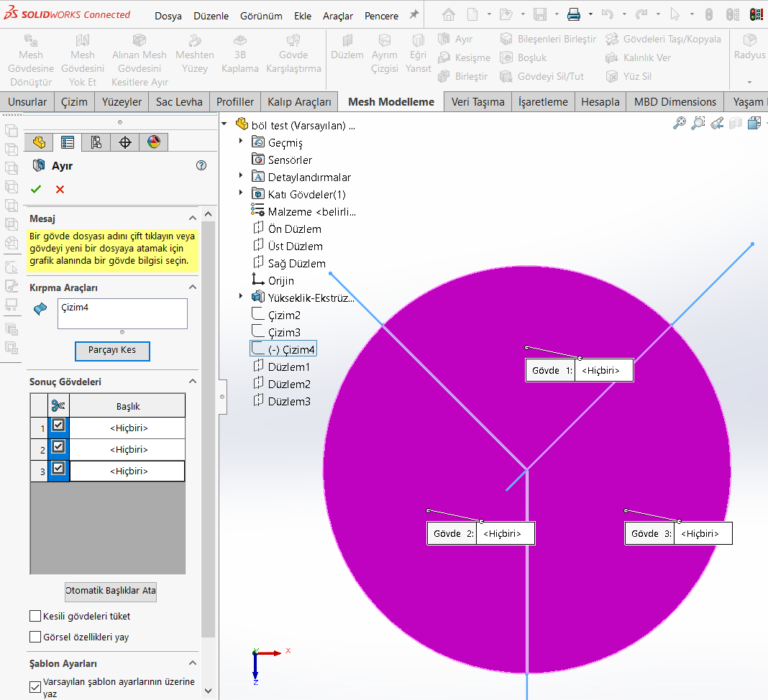Image resolution: width=768 pixels, height=700 pixels.
Task: Enable 'Görsel özellikleri yay' checkbox
Action: [36, 636]
